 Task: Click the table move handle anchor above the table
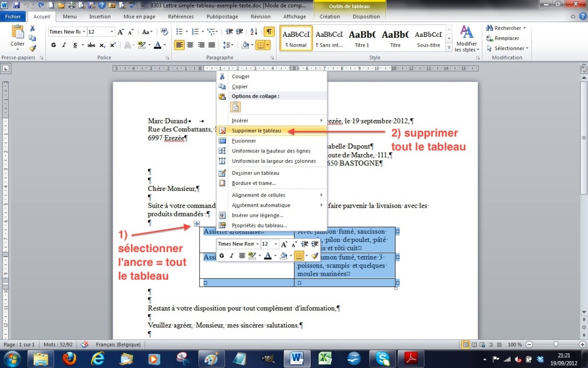[196, 224]
